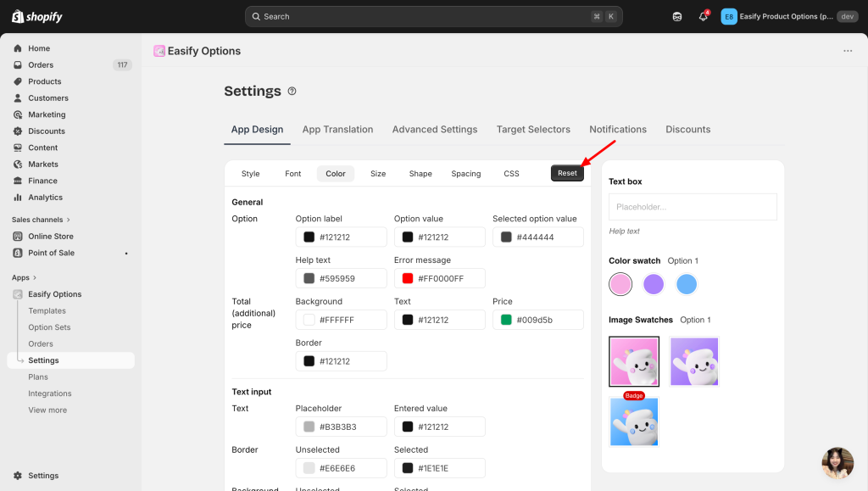Image resolution: width=868 pixels, height=491 pixels.
Task: Choose the purple image swatch
Action: (694, 361)
